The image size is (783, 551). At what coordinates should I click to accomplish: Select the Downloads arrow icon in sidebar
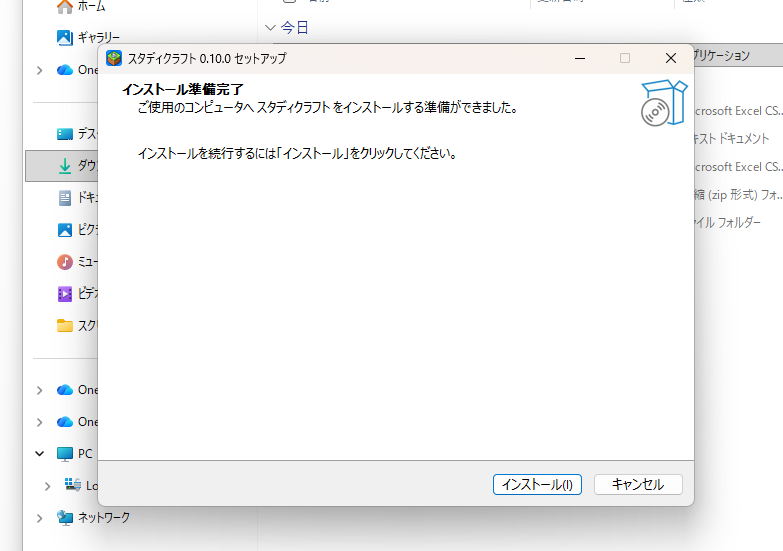[x=64, y=166]
